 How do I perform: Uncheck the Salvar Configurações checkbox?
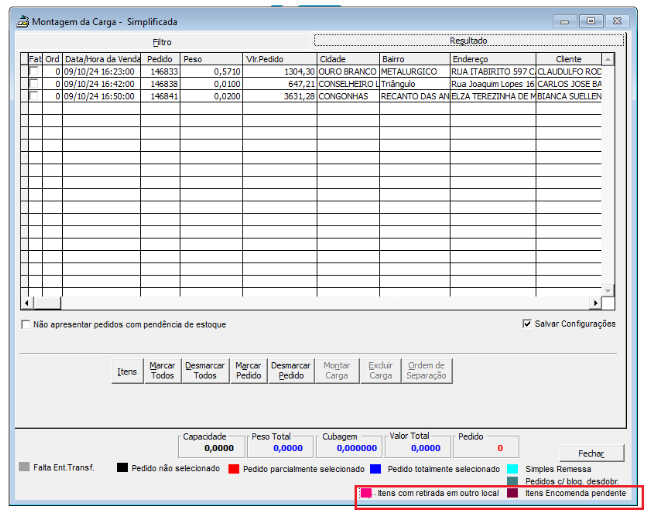point(527,324)
